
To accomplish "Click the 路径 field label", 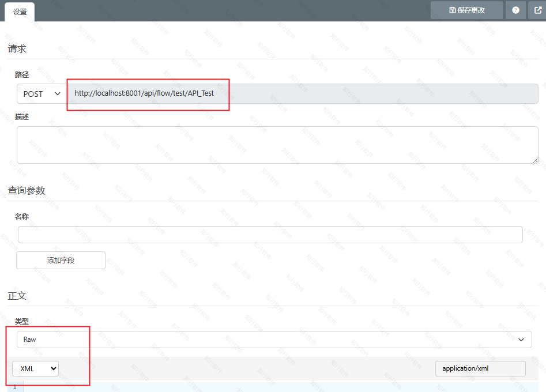I will click(x=22, y=75).
